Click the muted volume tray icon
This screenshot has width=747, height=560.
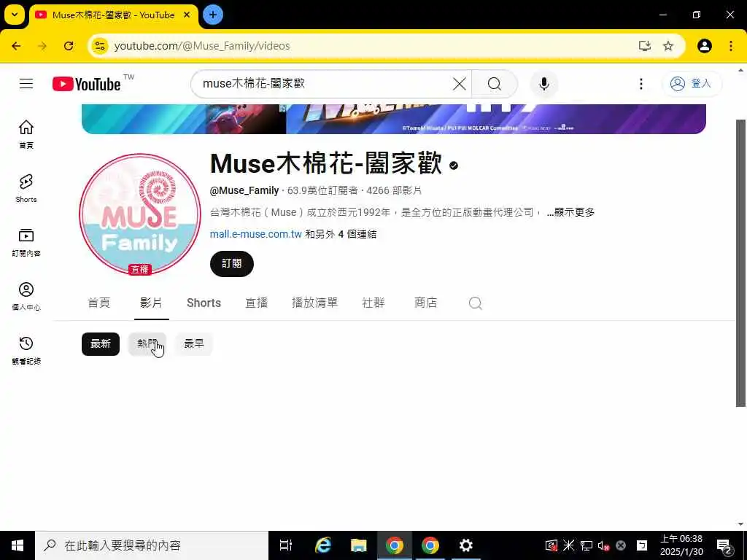coord(603,545)
